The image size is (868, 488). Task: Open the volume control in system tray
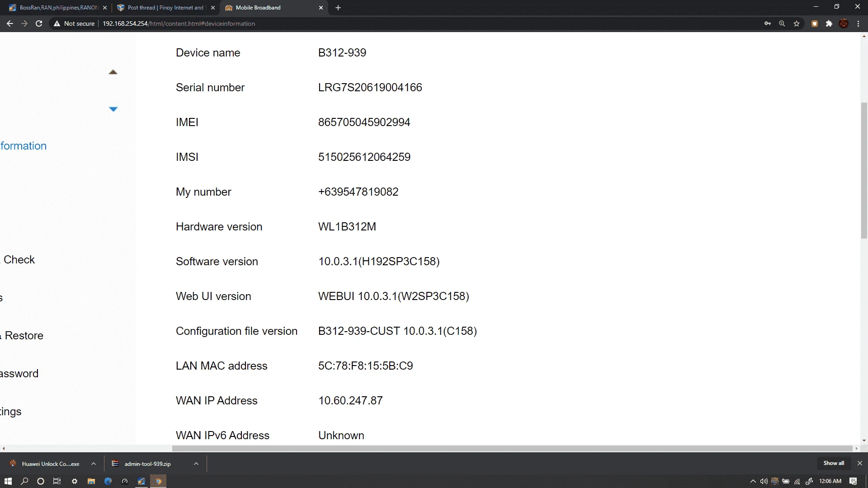(x=764, y=481)
